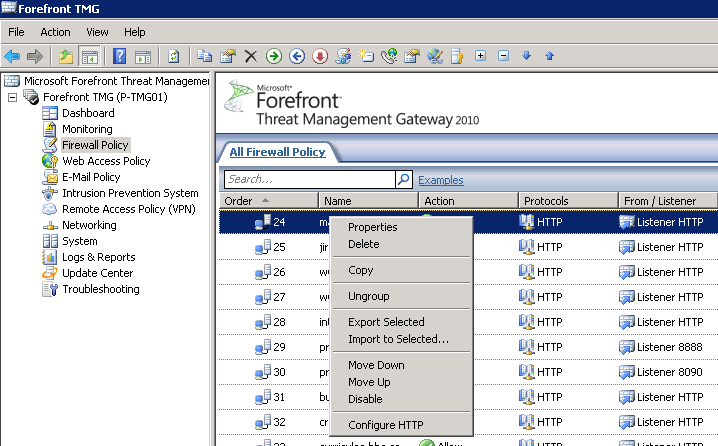Image resolution: width=718 pixels, height=446 pixels.
Task: Click the Up one level folder icon
Action: tap(66, 56)
